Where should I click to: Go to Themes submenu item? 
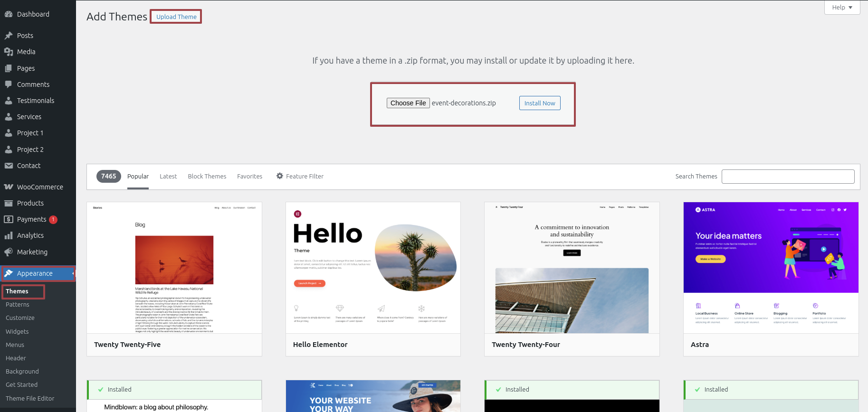(17, 291)
